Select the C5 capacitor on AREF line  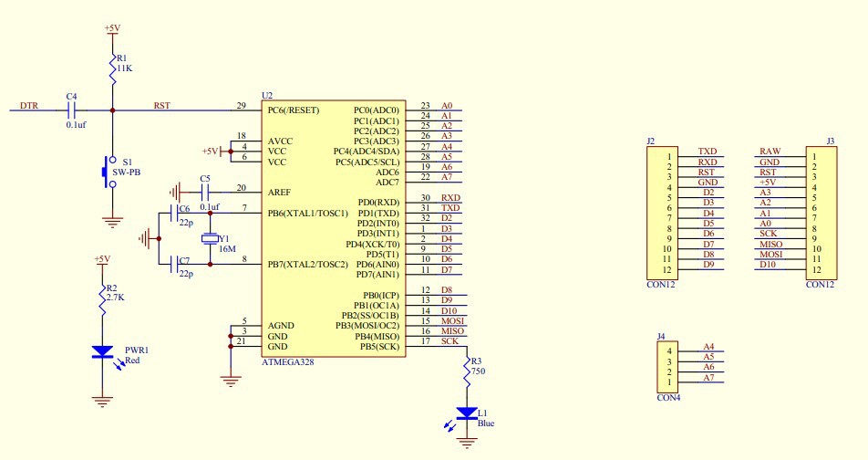coord(205,192)
